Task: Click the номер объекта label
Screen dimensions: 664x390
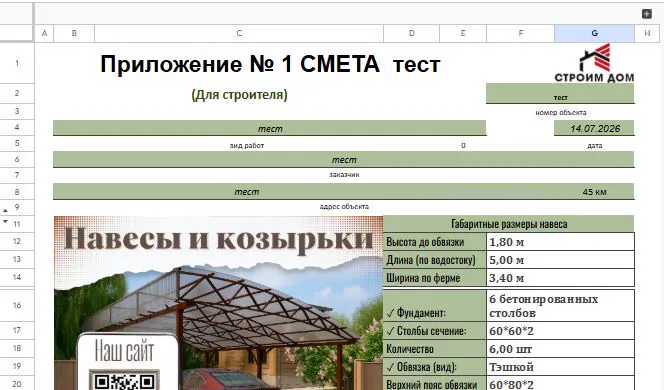Action: point(561,113)
